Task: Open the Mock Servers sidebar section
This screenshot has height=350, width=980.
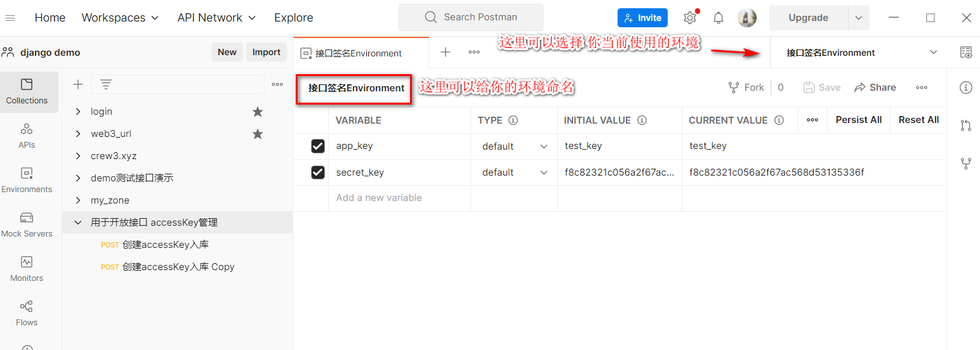Action: coord(27,225)
